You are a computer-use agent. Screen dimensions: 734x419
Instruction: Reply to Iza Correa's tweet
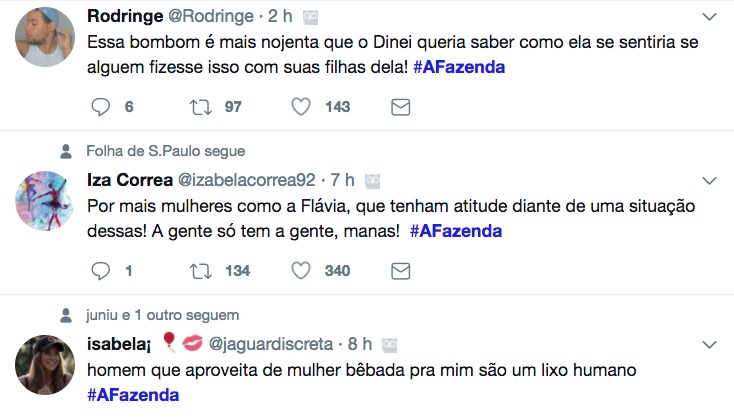click(100, 271)
